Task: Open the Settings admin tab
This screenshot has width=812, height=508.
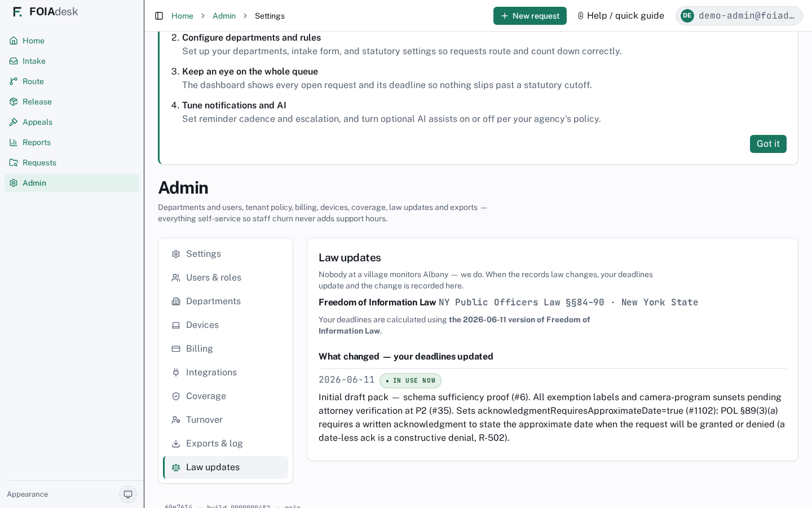Action: [226, 254]
